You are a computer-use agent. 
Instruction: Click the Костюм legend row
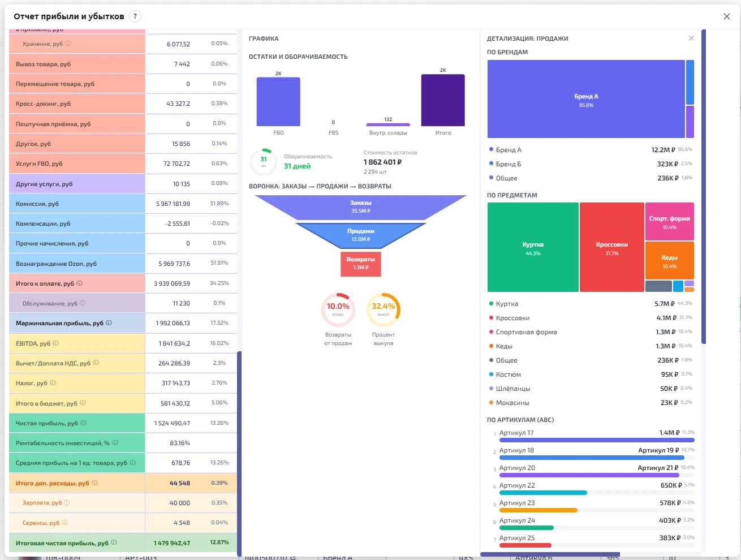591,374
